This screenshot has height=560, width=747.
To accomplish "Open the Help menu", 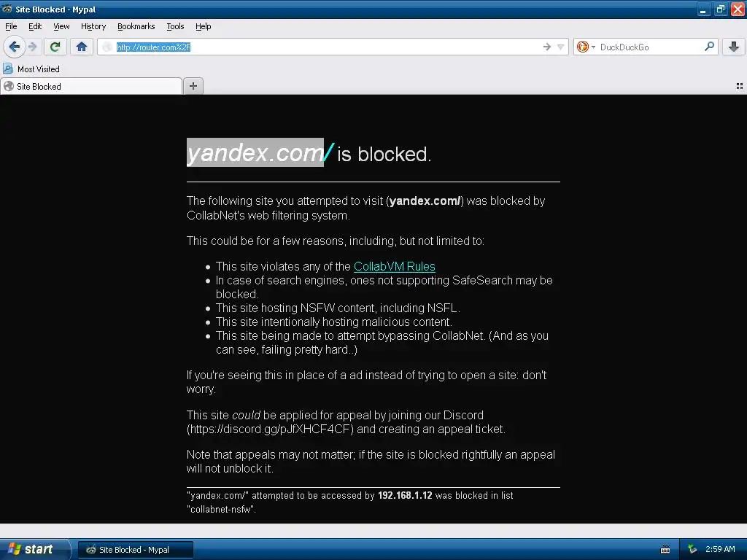I will tap(204, 27).
